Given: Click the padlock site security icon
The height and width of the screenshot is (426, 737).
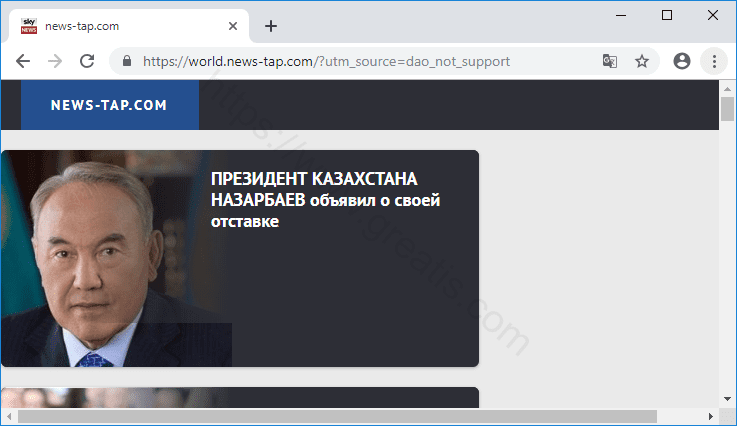Looking at the screenshot, I should pos(127,61).
